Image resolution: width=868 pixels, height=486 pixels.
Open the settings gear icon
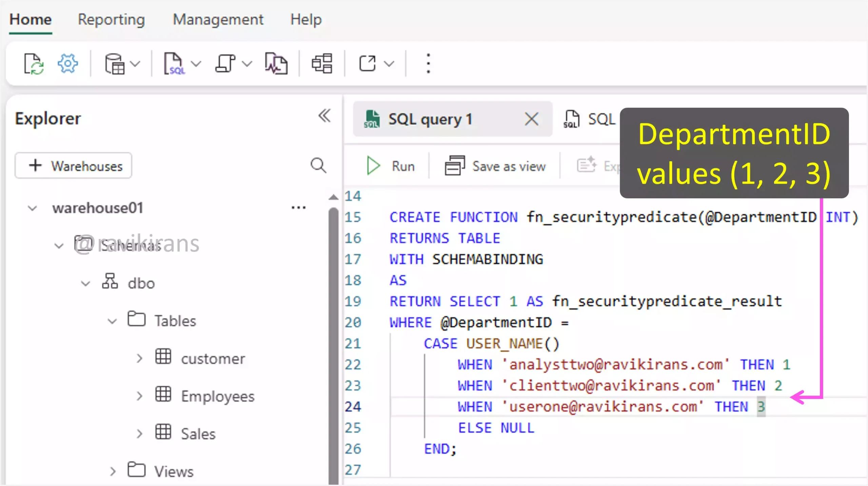(x=67, y=63)
